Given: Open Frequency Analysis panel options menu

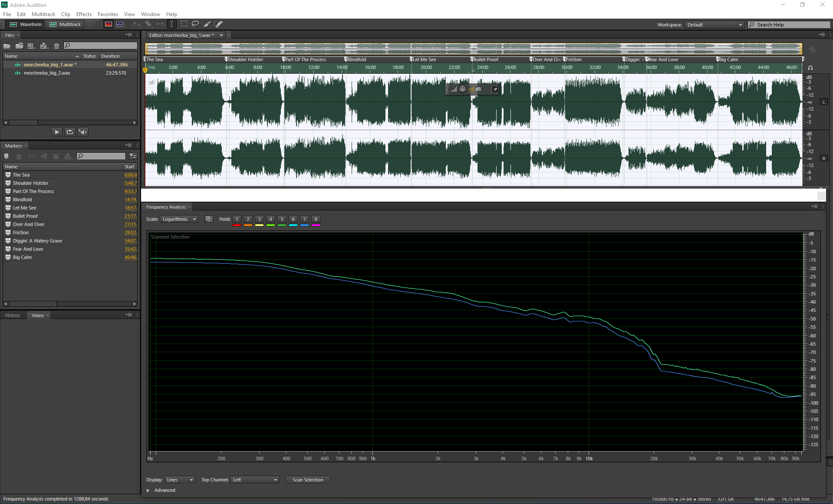Looking at the screenshot, I should tap(814, 206).
